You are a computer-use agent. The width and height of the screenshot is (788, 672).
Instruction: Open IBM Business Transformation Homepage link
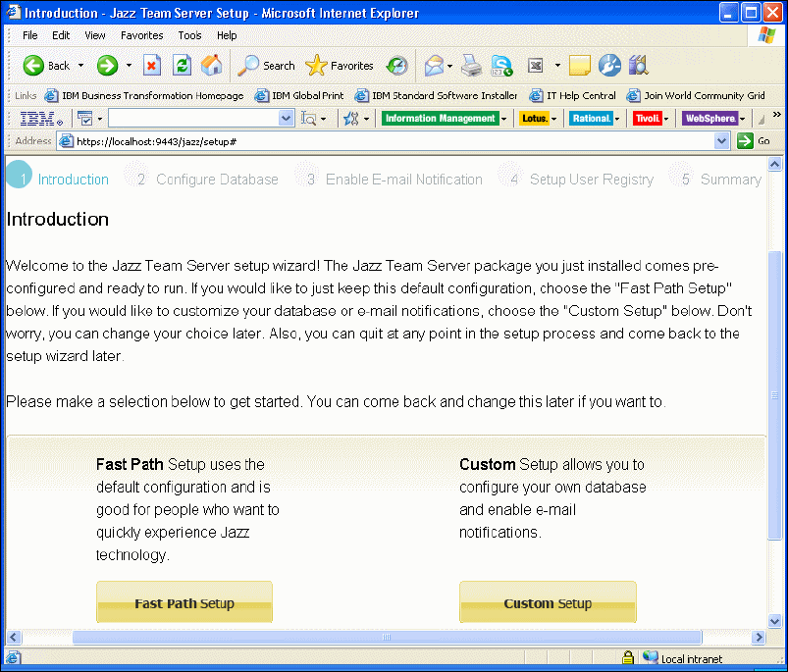point(144,95)
